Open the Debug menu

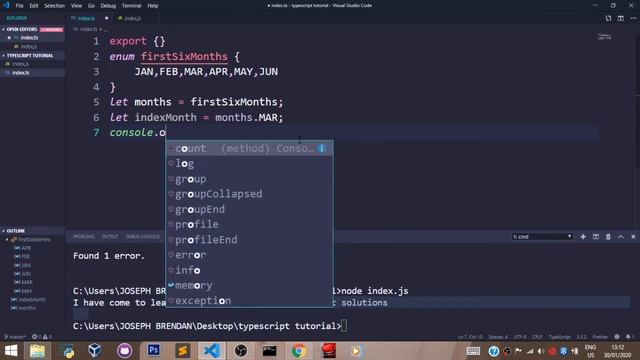click(108, 6)
